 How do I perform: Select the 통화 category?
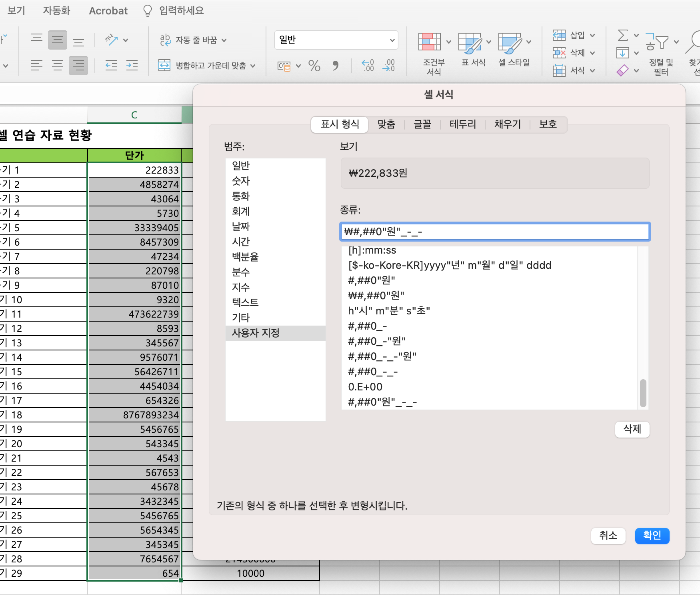275,196
